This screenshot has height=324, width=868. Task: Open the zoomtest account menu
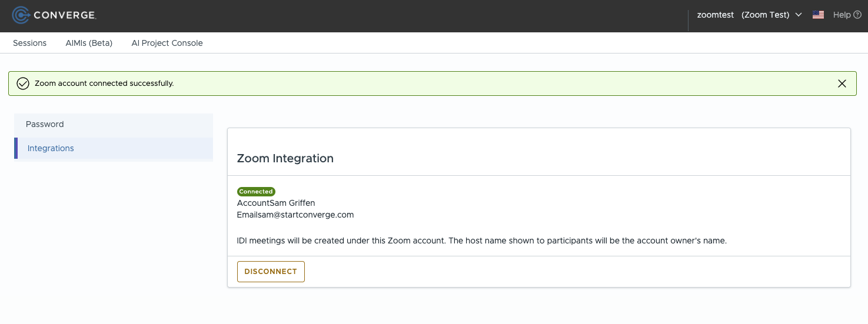tap(715, 15)
